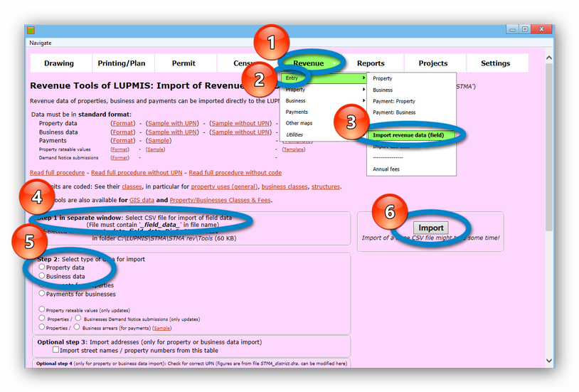Open Sample with UPN for Business data
Viewport: 579px width, 392px height.
pos(172,132)
